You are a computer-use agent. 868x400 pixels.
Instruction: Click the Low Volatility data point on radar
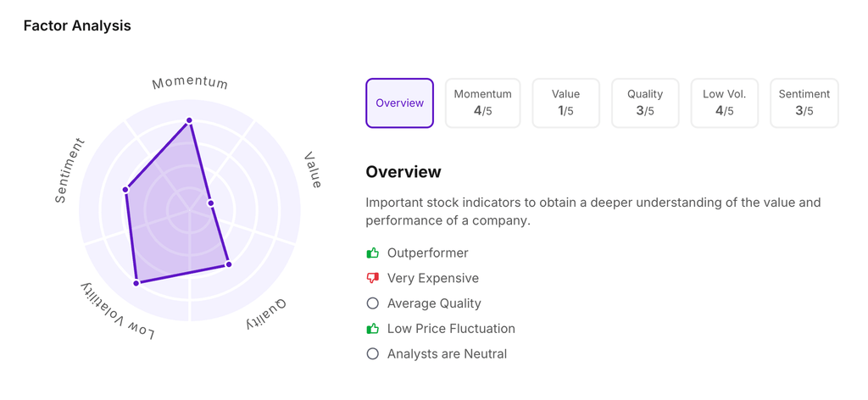click(x=136, y=282)
